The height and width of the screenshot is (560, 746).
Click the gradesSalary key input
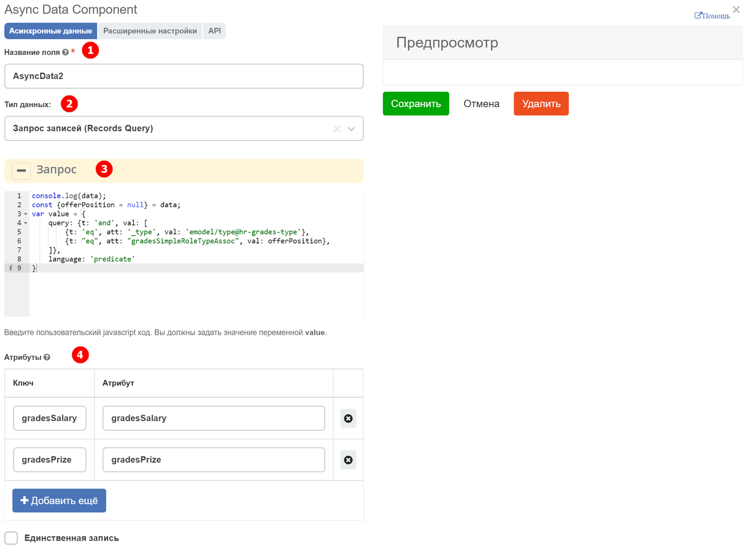(x=50, y=418)
